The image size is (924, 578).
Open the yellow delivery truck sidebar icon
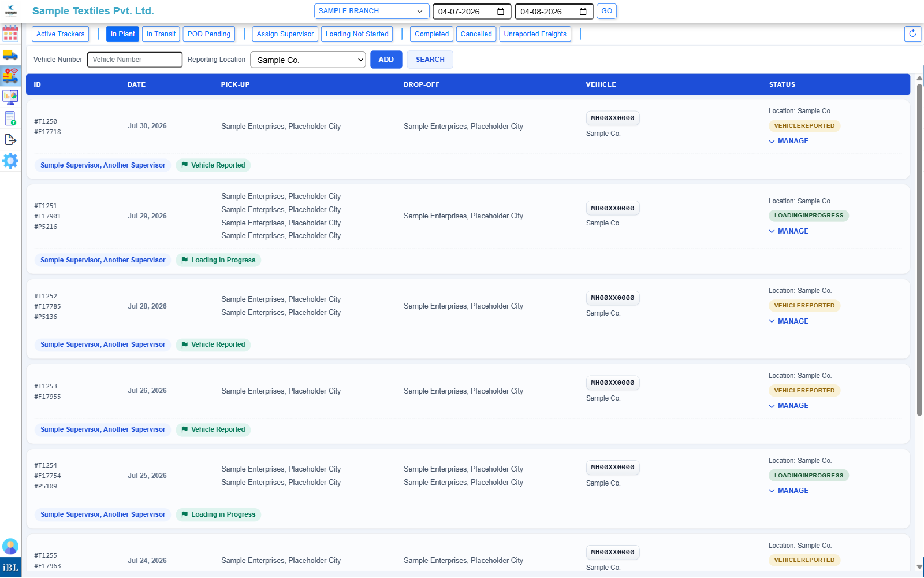pos(10,55)
